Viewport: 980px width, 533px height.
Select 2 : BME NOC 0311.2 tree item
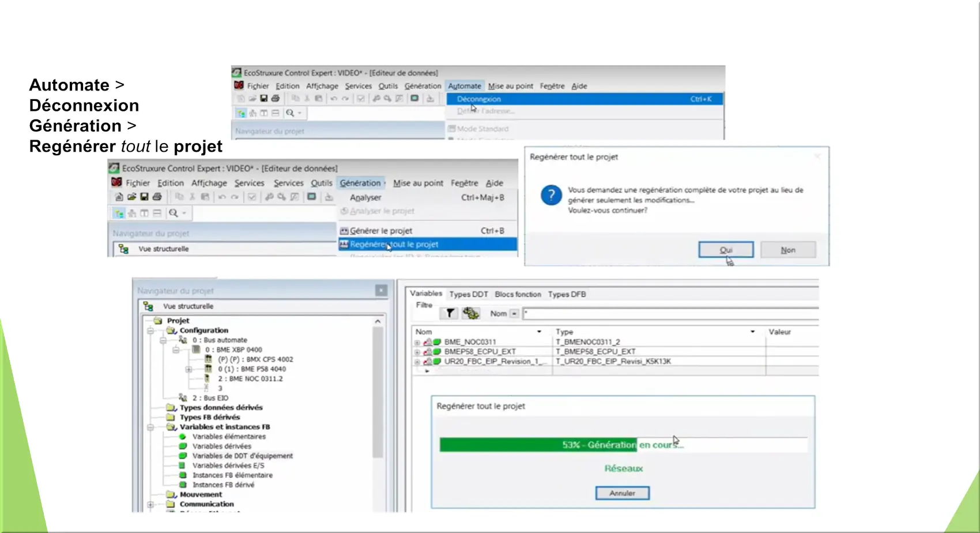(x=250, y=379)
